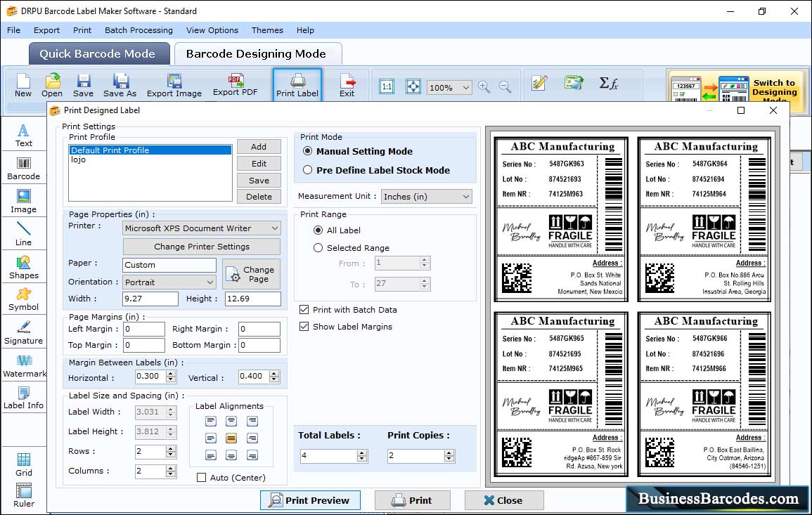This screenshot has height=515, width=812.
Task: Uncheck Show Label Margins
Action: click(x=304, y=327)
